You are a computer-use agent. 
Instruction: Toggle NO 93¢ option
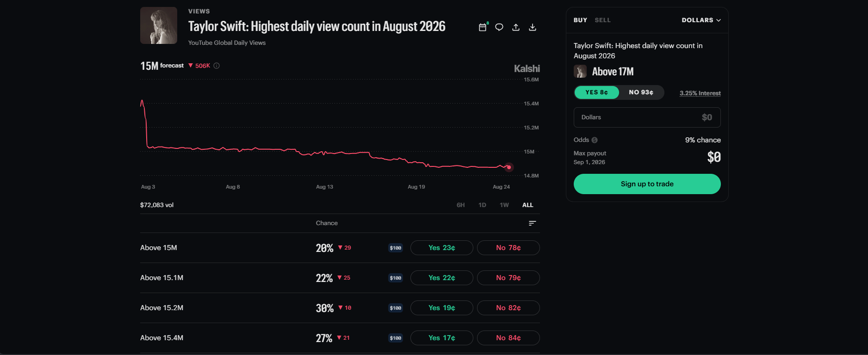[641, 92]
